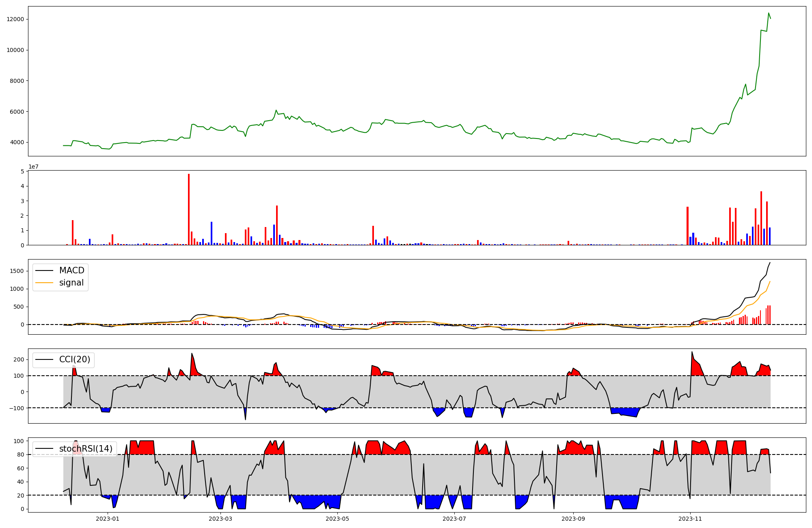Click the 2023-09 x-axis date label
Screen dimensions: 812x528
pos(573,519)
